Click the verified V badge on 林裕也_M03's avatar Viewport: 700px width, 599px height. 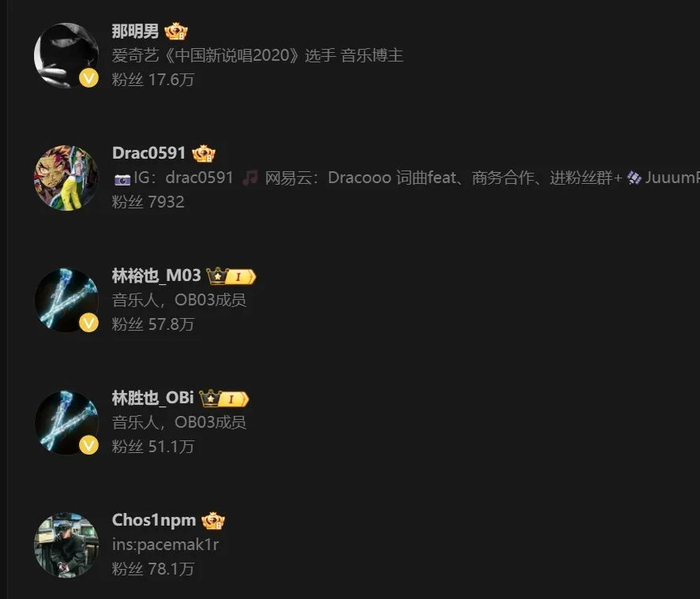89,323
